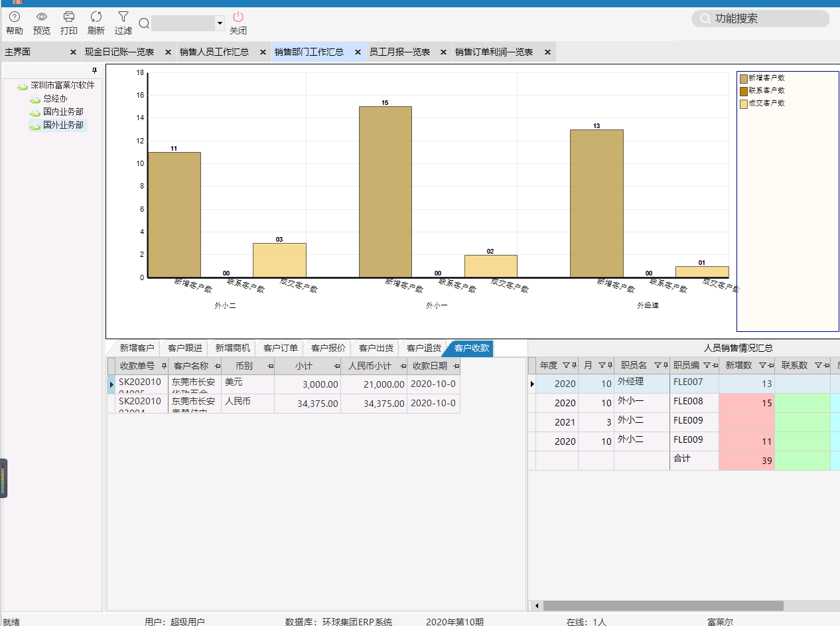This screenshot has height=626, width=840.
Task: Select 深圳市富莱尔软件 tree root node
Action: coord(62,86)
